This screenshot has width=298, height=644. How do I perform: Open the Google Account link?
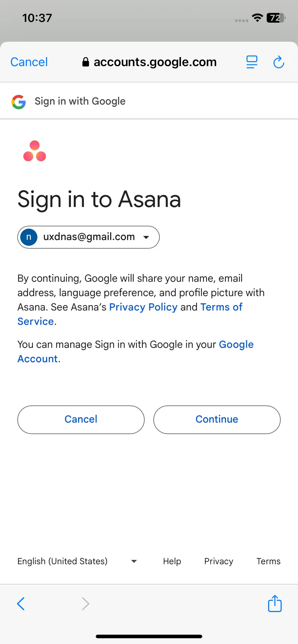[136, 352]
